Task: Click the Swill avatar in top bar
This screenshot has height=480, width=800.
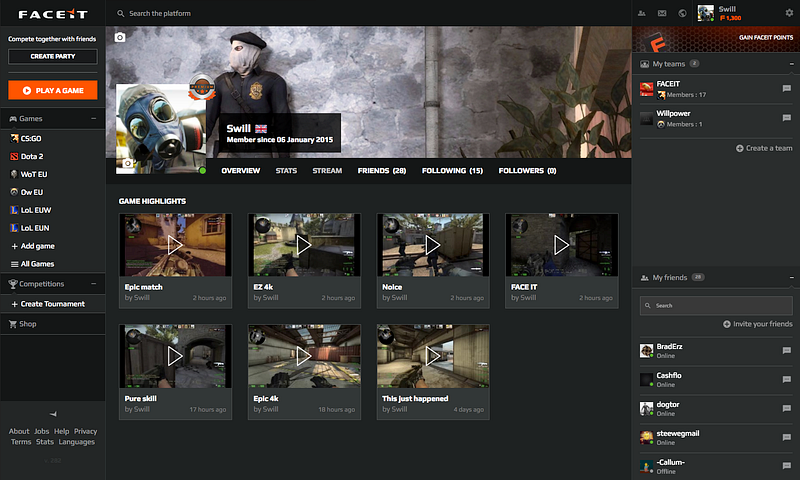Action: [706, 13]
